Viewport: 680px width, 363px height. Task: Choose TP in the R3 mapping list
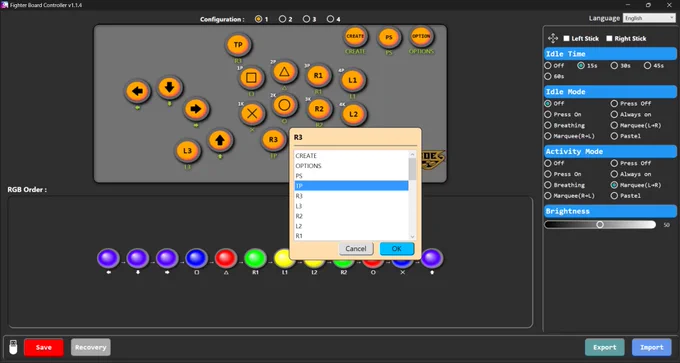click(351, 186)
